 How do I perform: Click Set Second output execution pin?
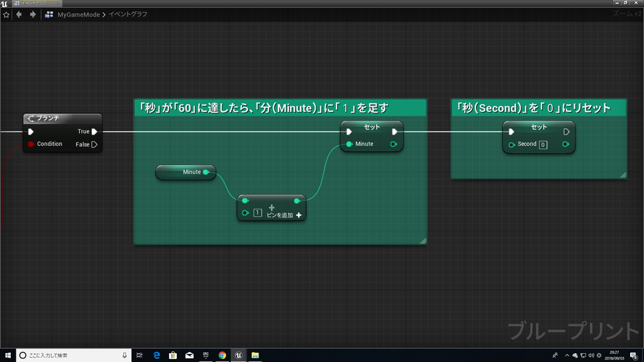click(x=567, y=132)
